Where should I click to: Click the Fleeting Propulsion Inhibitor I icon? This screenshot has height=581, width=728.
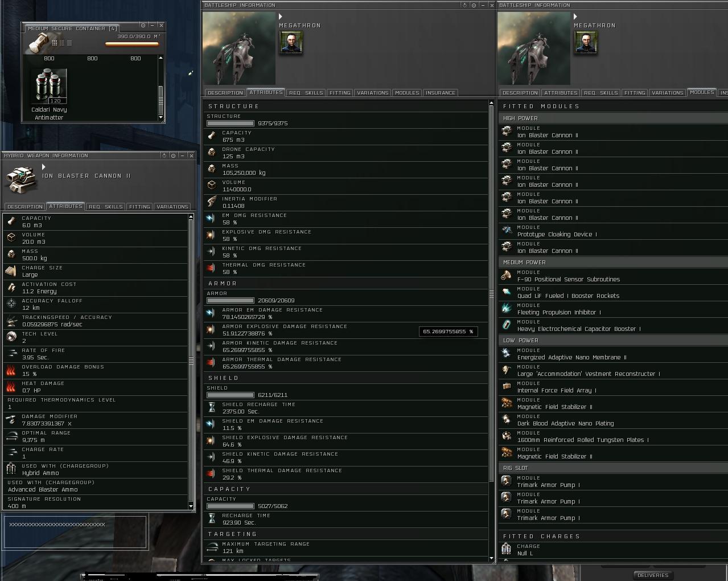point(507,308)
